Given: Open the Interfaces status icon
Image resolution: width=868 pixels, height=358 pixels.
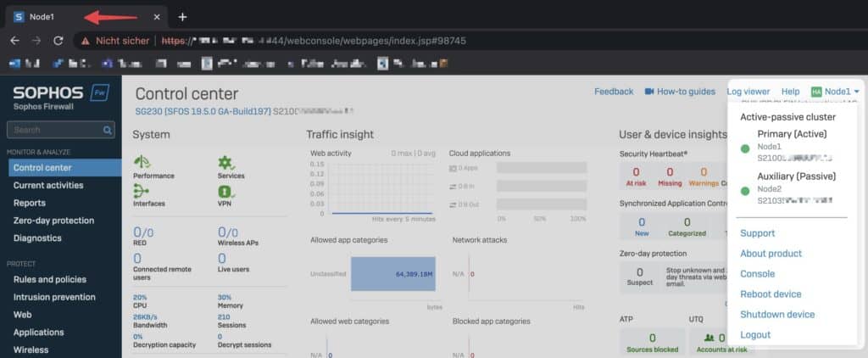Looking at the screenshot, I should click(x=142, y=191).
